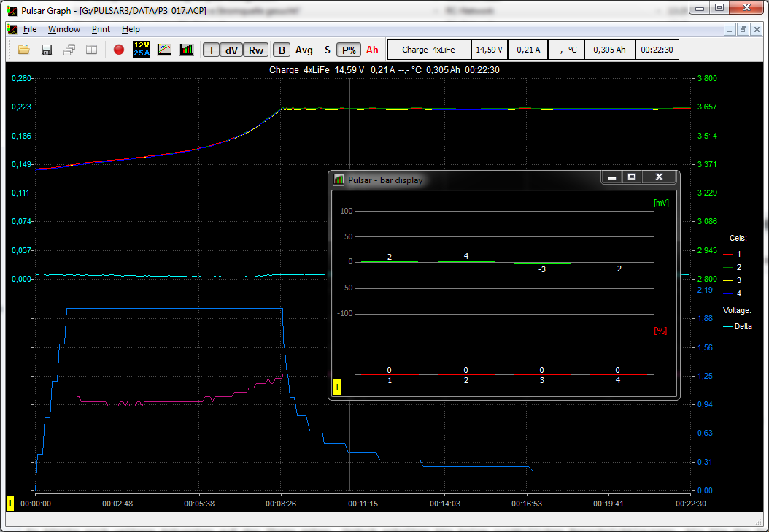Click the menu bar document icon

pyautogui.click(x=12, y=29)
